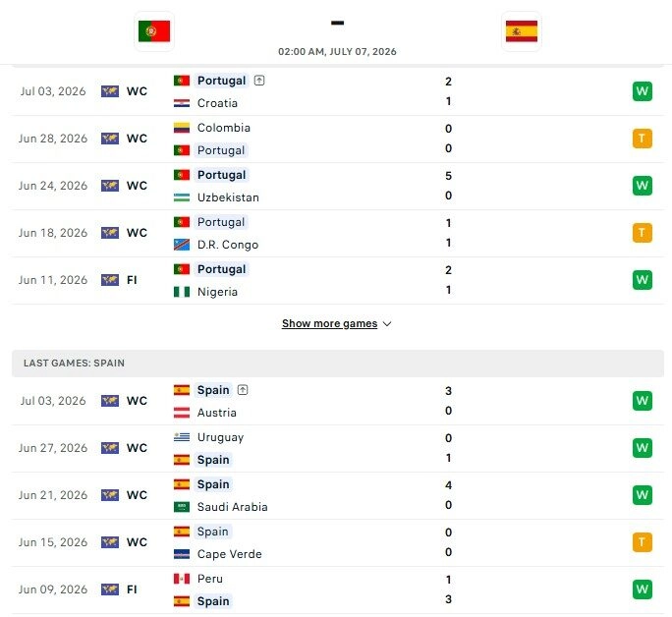Viewport: 672px width, 617px height.
Task: Click the orange T badge for Colombia vs Portugal
Action: [x=642, y=139]
